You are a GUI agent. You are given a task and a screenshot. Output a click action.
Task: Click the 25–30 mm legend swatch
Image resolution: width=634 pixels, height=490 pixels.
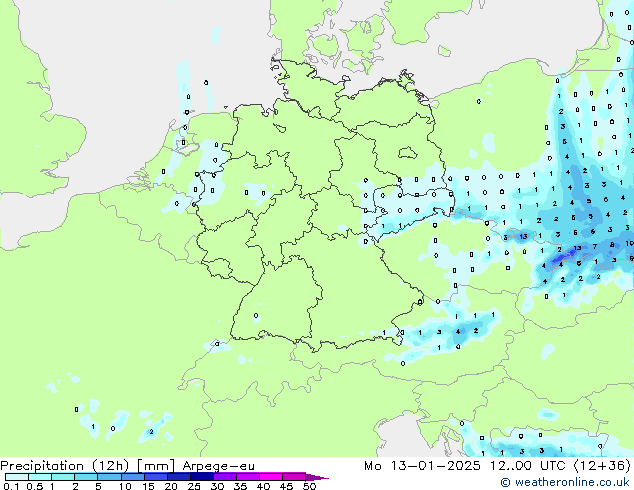tap(202, 477)
